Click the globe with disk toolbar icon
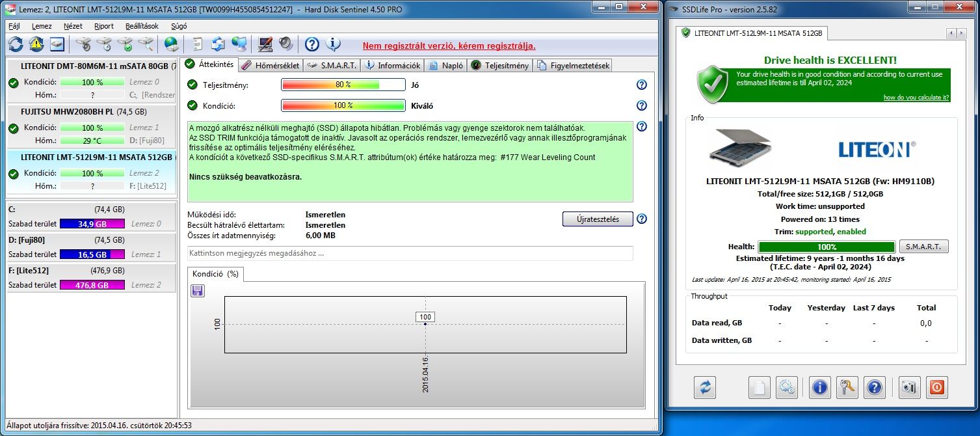The height and width of the screenshot is (436, 980). pyautogui.click(x=172, y=44)
